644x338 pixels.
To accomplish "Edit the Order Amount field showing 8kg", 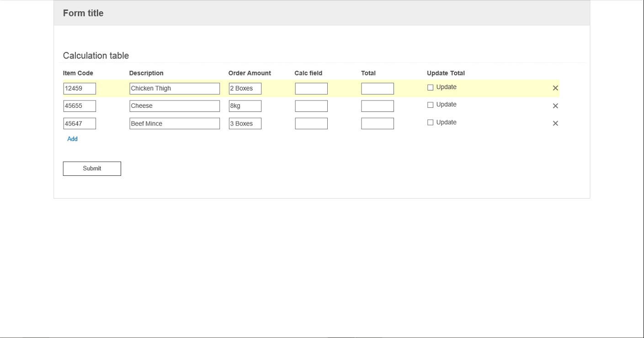I will tap(245, 106).
